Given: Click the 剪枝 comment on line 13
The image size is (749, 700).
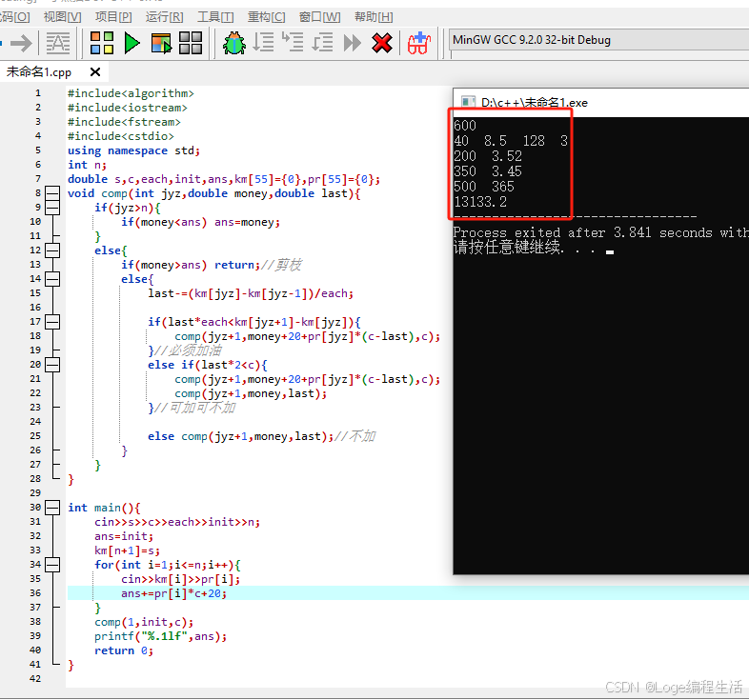Looking at the screenshot, I should 281,265.
